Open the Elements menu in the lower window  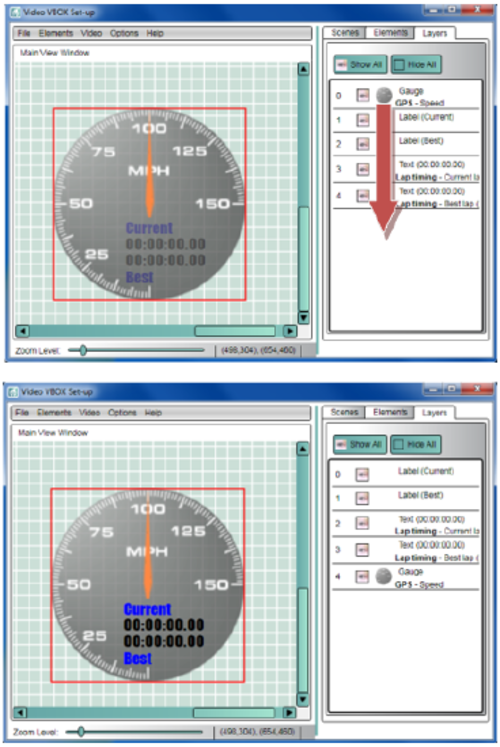54,413
